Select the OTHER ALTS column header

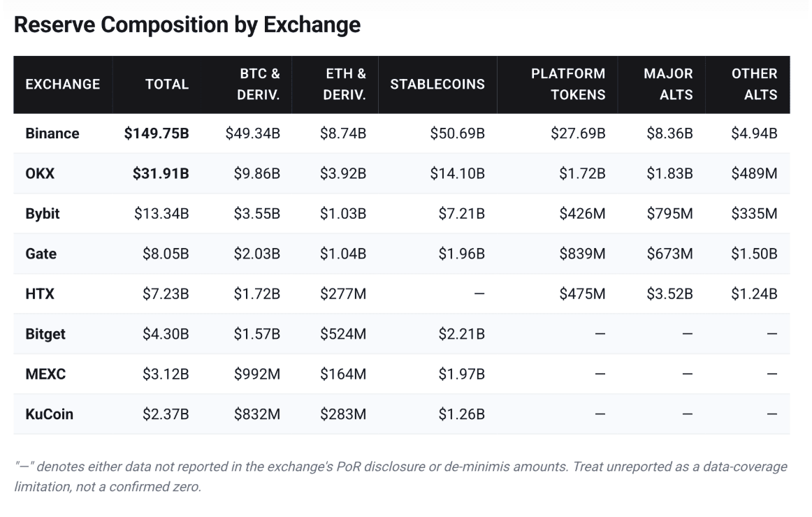[754, 85]
